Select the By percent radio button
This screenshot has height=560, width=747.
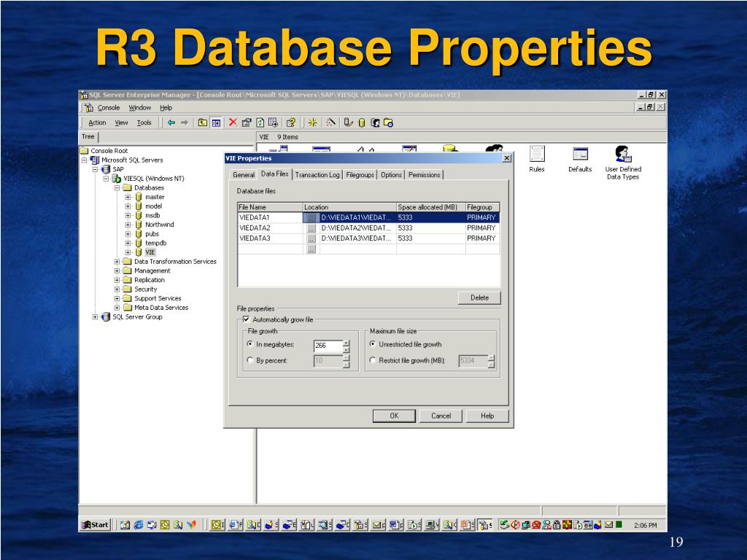coord(250,360)
